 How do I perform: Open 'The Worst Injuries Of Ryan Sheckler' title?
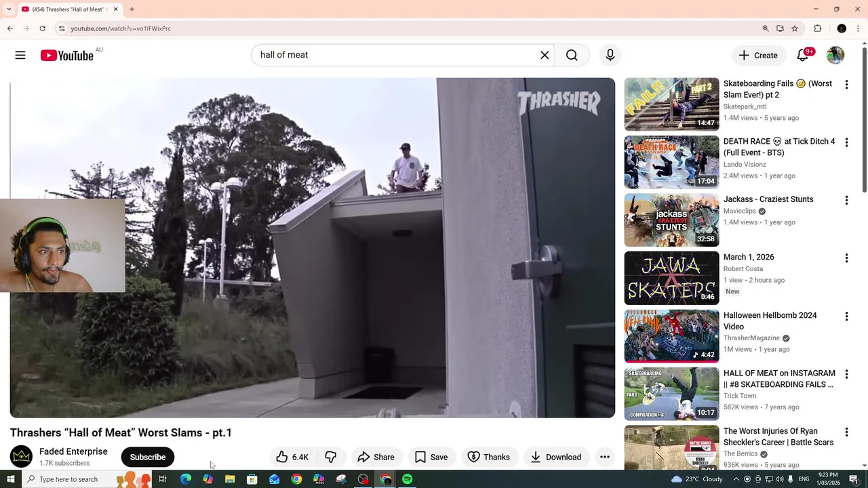778,436
